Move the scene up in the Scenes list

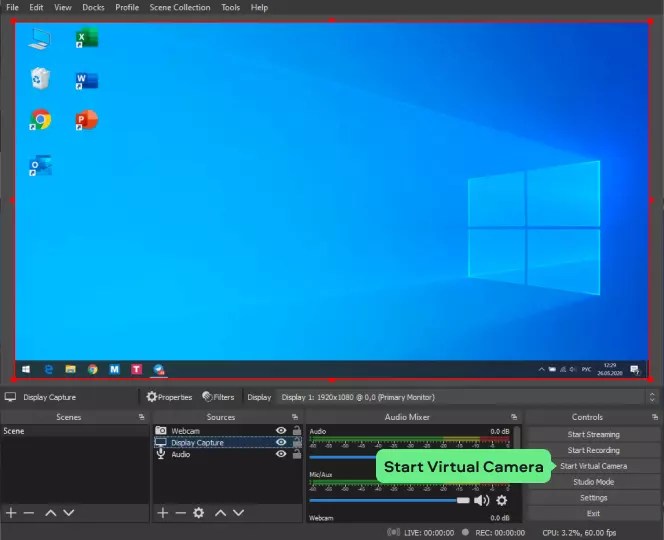(x=51, y=513)
